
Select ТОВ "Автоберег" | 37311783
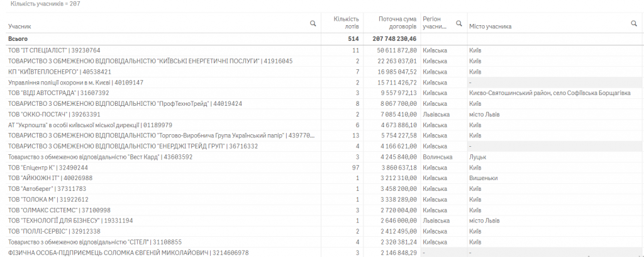(47, 189)
